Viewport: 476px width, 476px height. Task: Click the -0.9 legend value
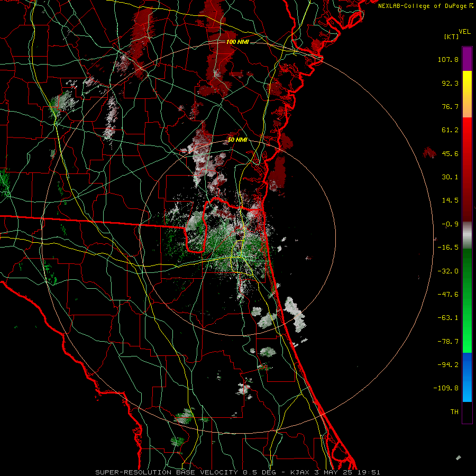(450, 224)
